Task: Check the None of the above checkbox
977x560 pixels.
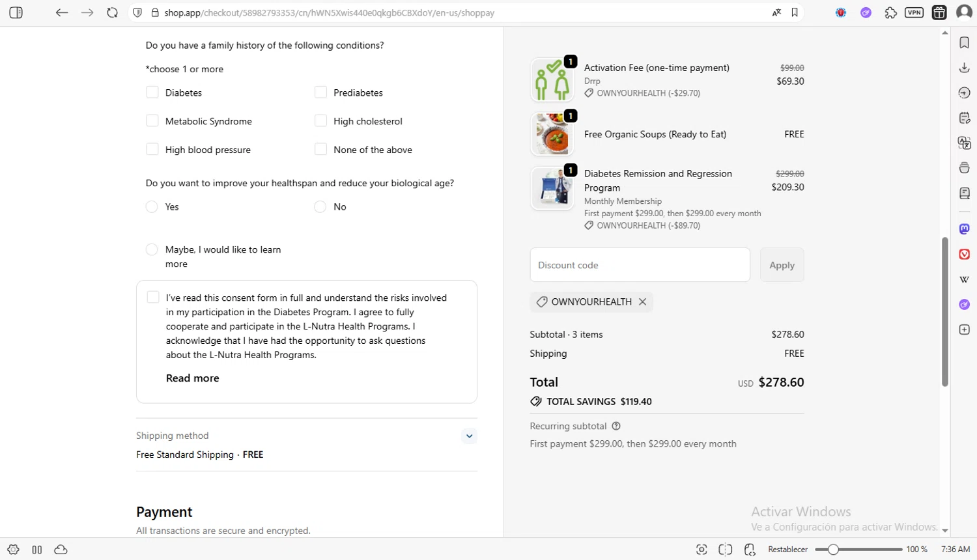Action: (320, 150)
